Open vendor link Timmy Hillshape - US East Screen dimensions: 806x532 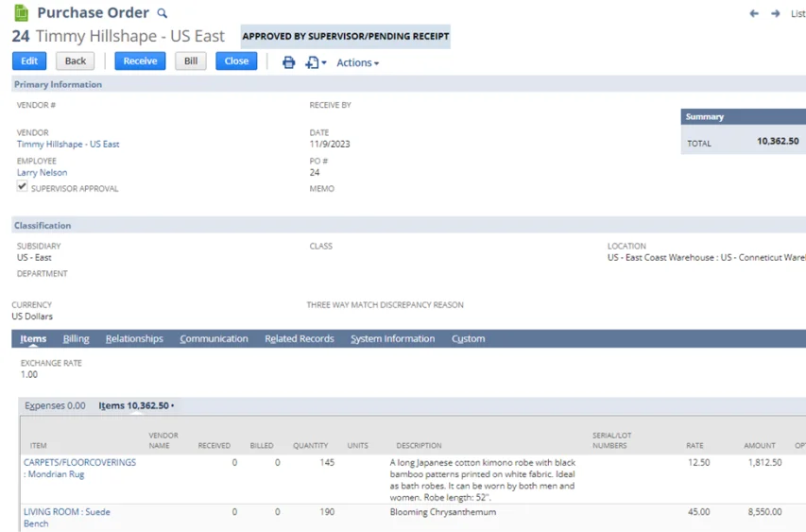[x=68, y=145]
